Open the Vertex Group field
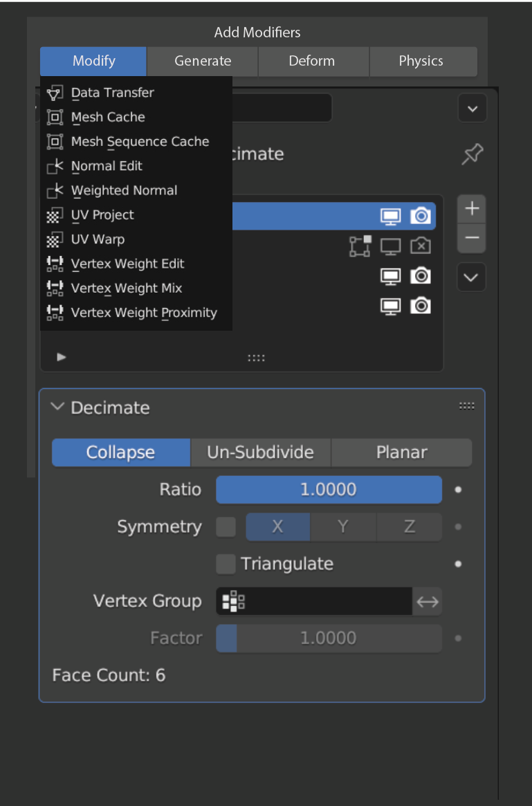This screenshot has height=806, width=532. (x=314, y=601)
